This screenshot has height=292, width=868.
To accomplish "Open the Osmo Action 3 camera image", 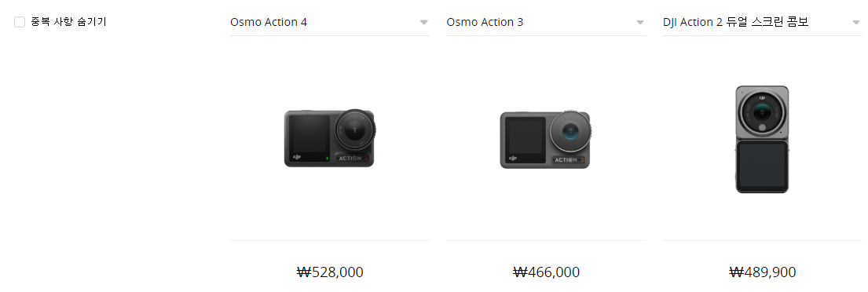I will point(546,140).
